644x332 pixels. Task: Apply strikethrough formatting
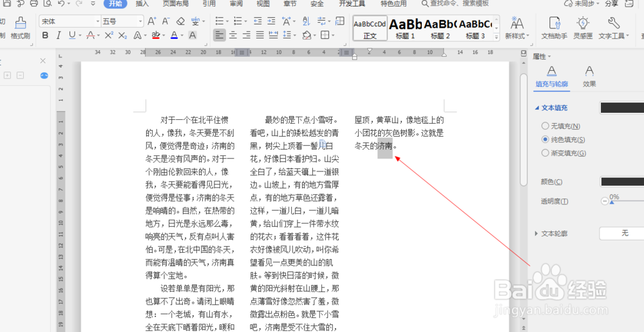(x=91, y=35)
